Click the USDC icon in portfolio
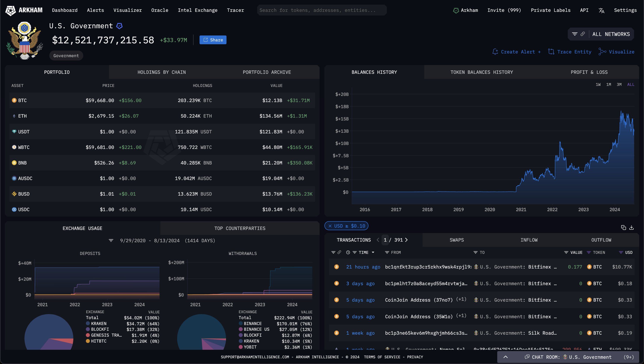The height and width of the screenshot is (364, 644). point(14,210)
